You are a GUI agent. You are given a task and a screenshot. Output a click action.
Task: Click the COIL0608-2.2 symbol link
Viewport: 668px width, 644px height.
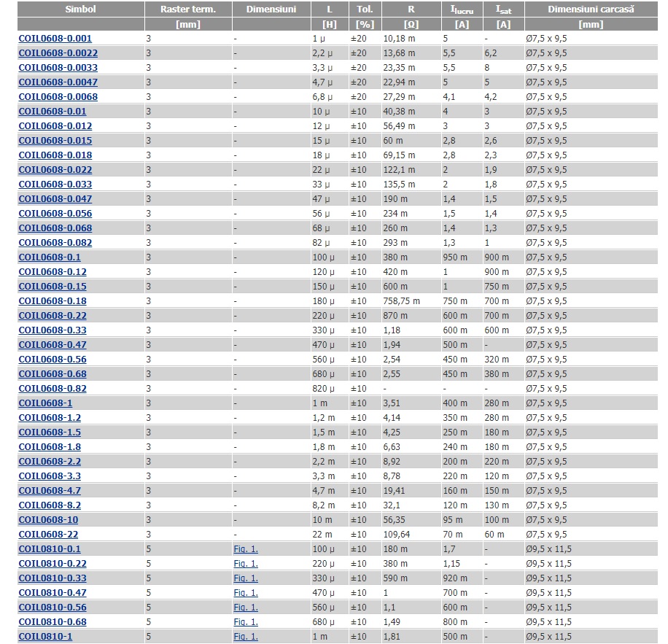click(x=50, y=462)
